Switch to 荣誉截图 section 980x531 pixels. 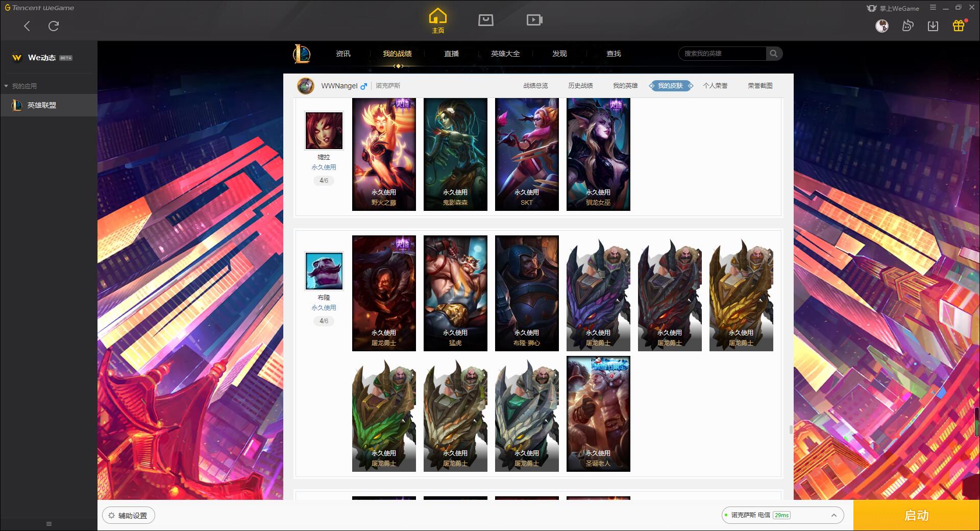[760, 86]
